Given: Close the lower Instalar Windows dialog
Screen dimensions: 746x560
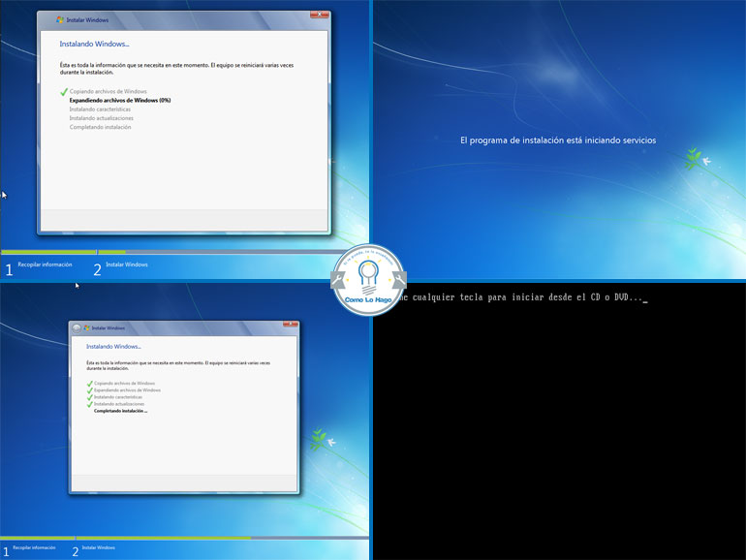Looking at the screenshot, I should click(x=291, y=324).
